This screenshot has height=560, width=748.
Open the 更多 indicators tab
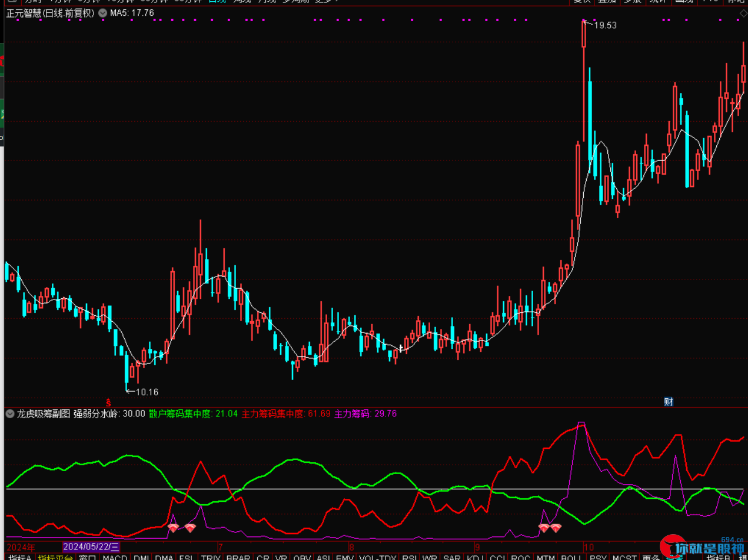pyautogui.click(x=651, y=556)
